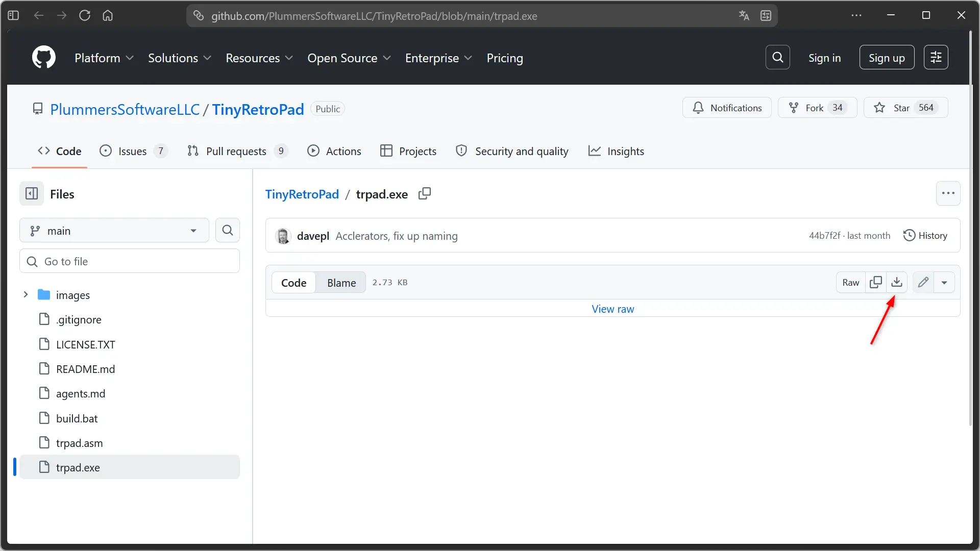Screen dimensions: 980x551
Task: Click the pencil edit file icon
Action: click(x=923, y=282)
